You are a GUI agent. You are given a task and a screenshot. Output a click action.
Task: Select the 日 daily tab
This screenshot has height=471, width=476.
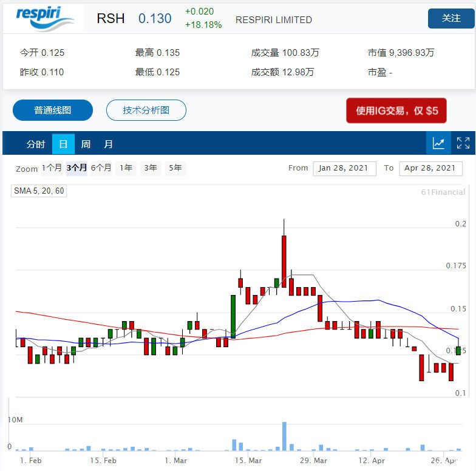pos(63,144)
